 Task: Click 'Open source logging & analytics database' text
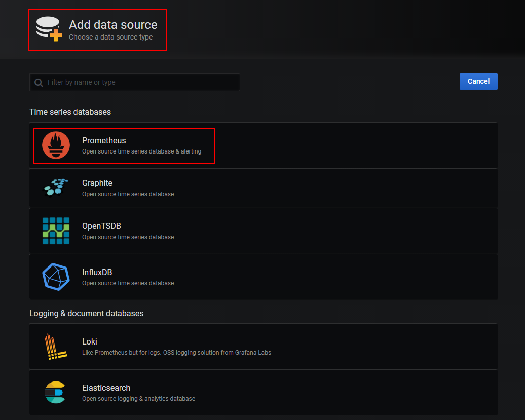tap(139, 399)
